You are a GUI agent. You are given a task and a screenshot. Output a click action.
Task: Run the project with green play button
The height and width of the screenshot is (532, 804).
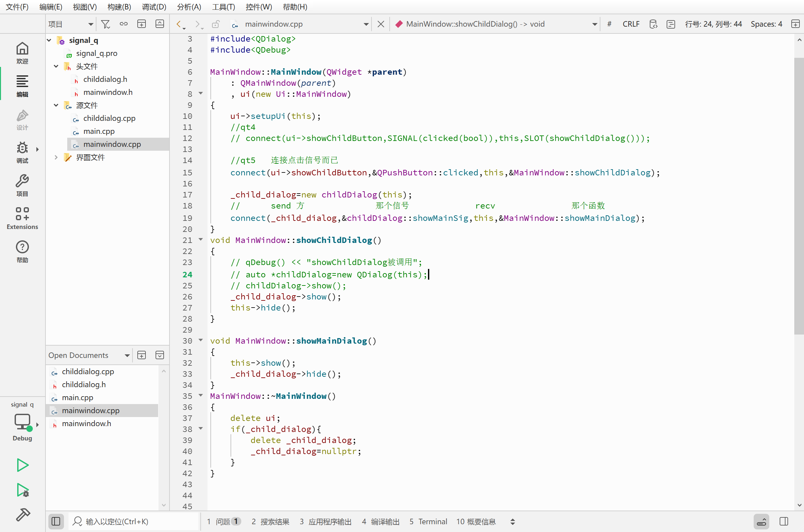tap(22, 465)
